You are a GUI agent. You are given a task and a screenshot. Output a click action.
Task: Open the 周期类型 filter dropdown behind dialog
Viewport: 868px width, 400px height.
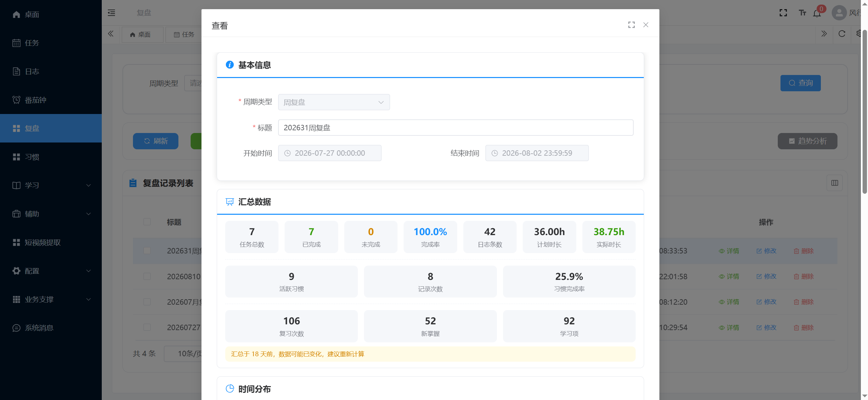pos(193,83)
